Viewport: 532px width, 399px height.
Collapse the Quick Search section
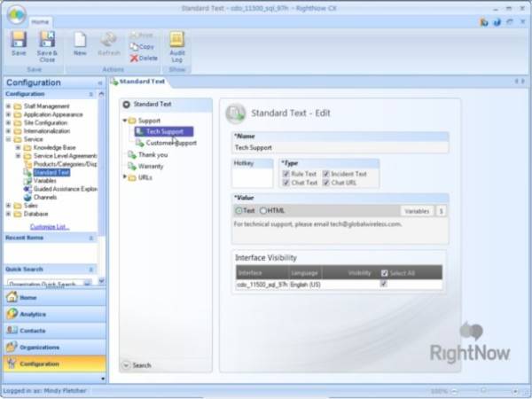[91, 270]
